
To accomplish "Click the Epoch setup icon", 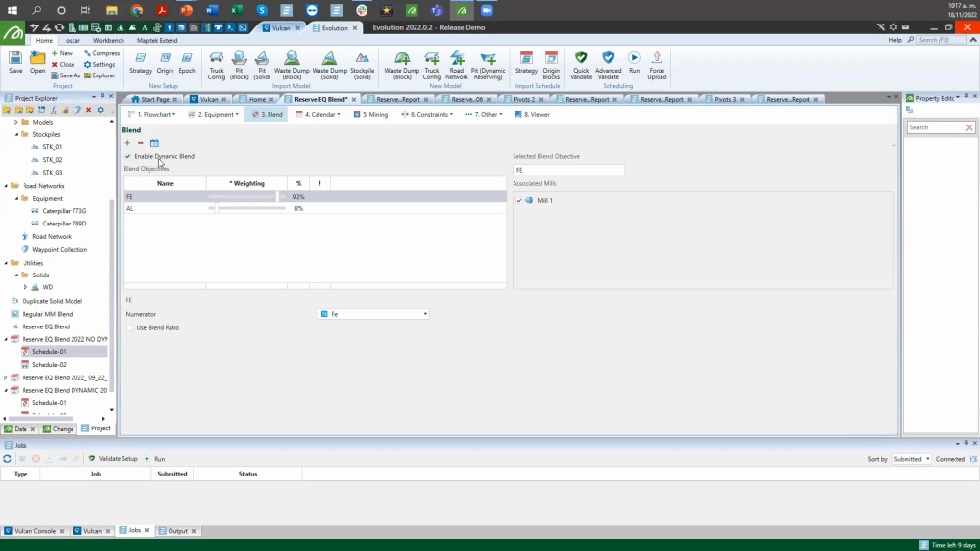I will click(x=187, y=63).
